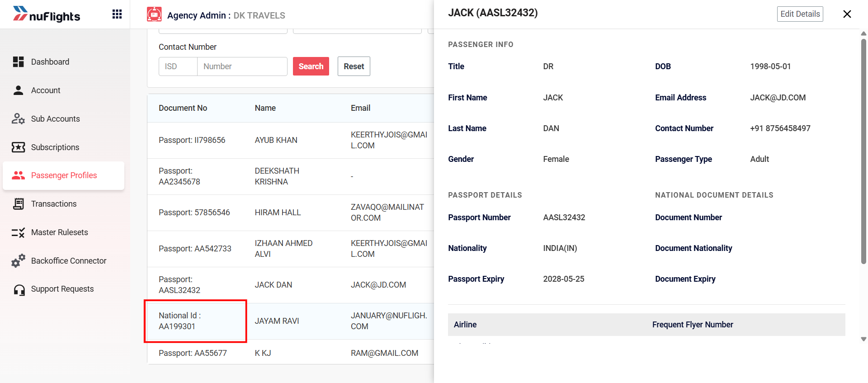Viewport: 868px width, 383px height.
Task: Click the Agency Admin avatar icon
Action: (x=154, y=14)
